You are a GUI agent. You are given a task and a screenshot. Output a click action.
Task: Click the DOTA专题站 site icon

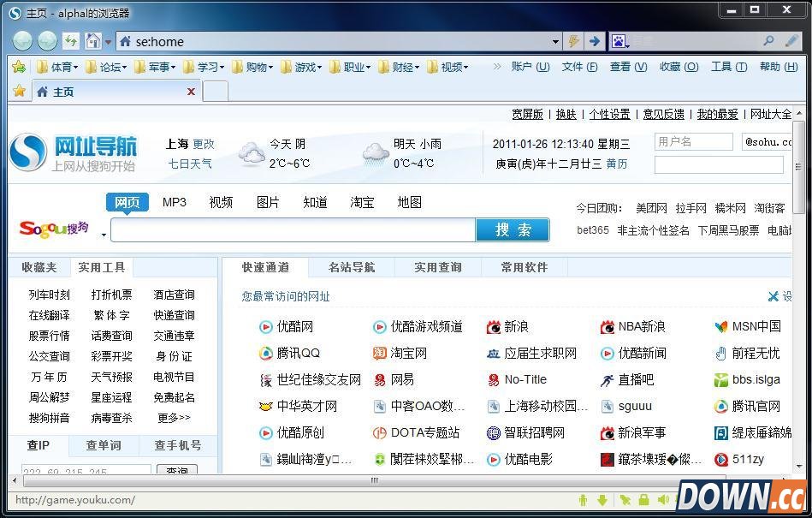(380, 432)
